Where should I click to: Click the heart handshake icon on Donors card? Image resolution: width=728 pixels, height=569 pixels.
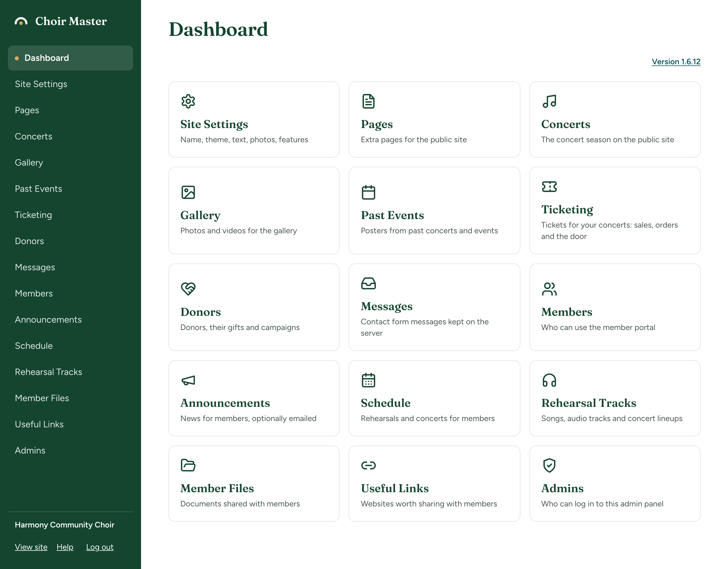(x=188, y=289)
